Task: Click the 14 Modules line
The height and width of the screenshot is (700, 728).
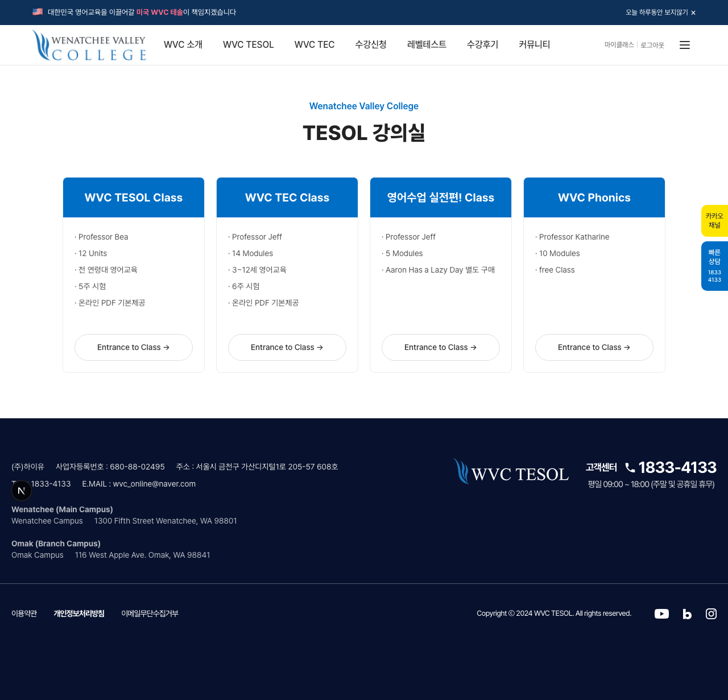Action: click(251, 253)
